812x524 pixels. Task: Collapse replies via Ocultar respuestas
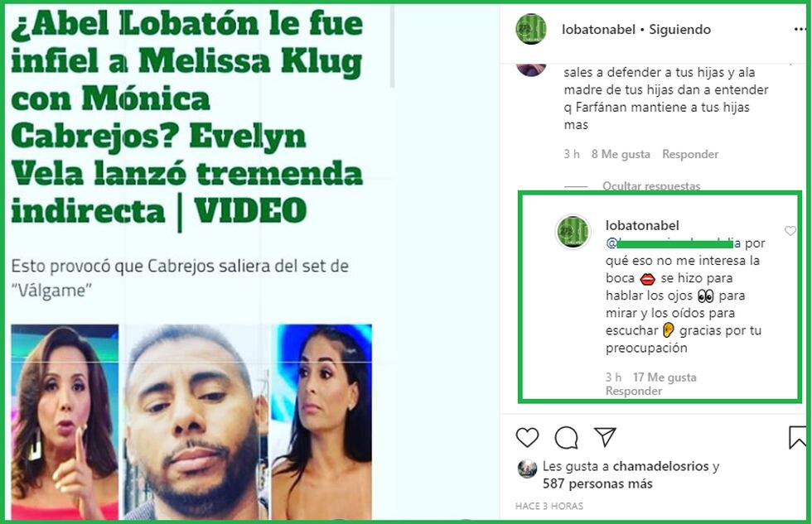pos(651,185)
